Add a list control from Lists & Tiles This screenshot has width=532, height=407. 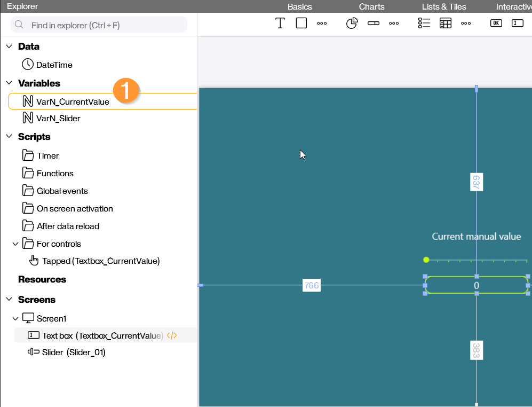(x=424, y=24)
